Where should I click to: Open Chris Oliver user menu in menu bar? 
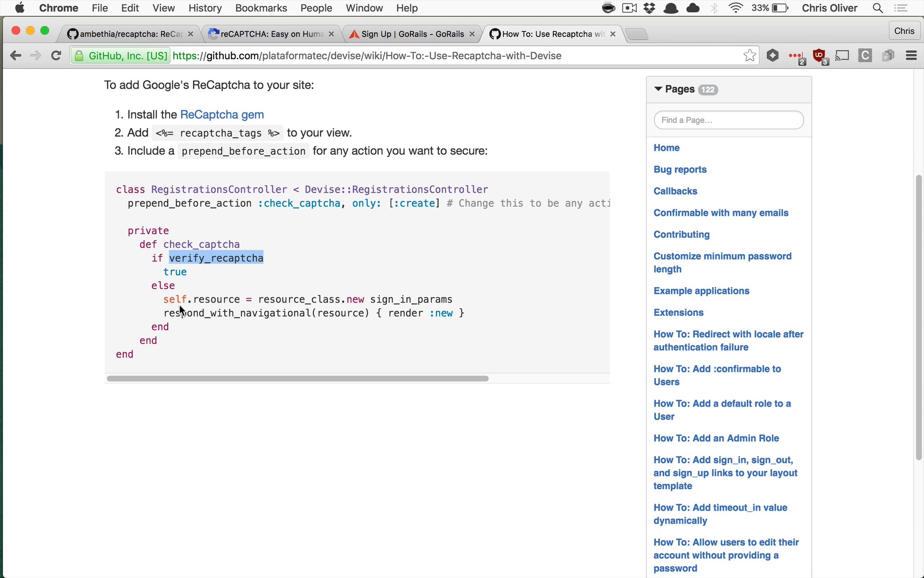pyautogui.click(x=830, y=8)
